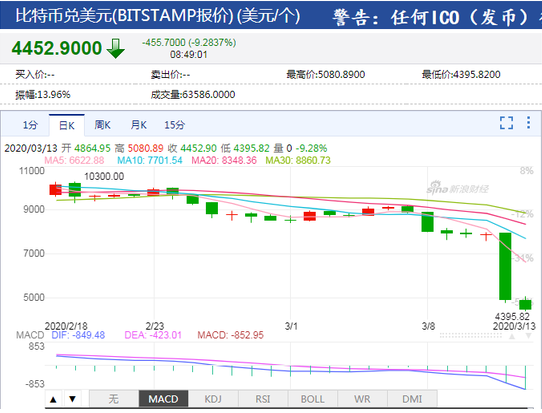Screen dimensions: 542x413
Task: Select the MACD indicator tab
Action: [163, 399]
